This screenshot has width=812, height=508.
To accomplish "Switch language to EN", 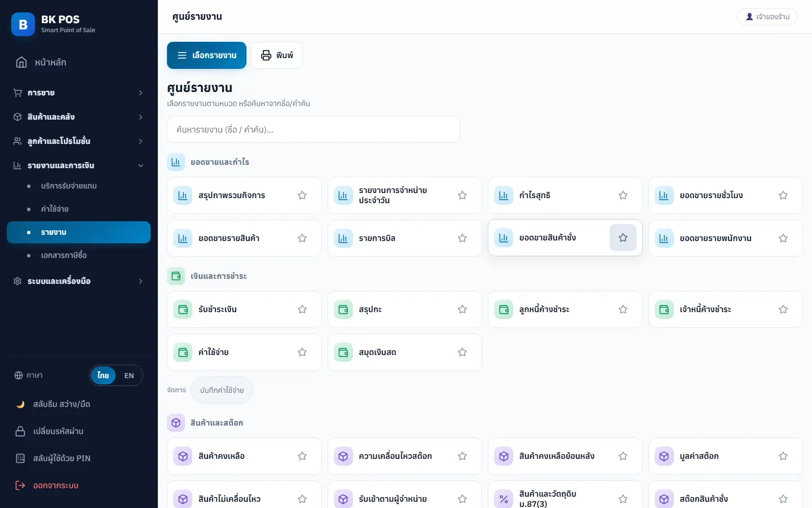I will pyautogui.click(x=129, y=375).
